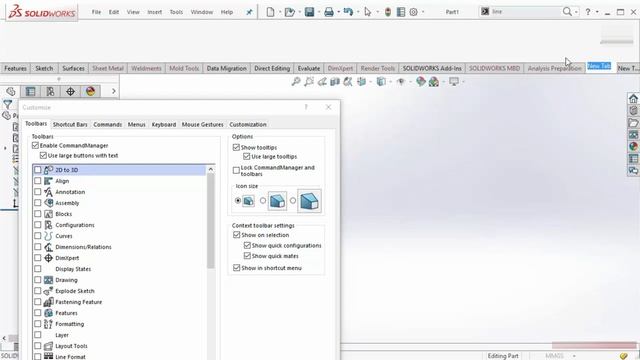Click the search commands input field
Viewport: 640px width, 360px height.
[526, 12]
